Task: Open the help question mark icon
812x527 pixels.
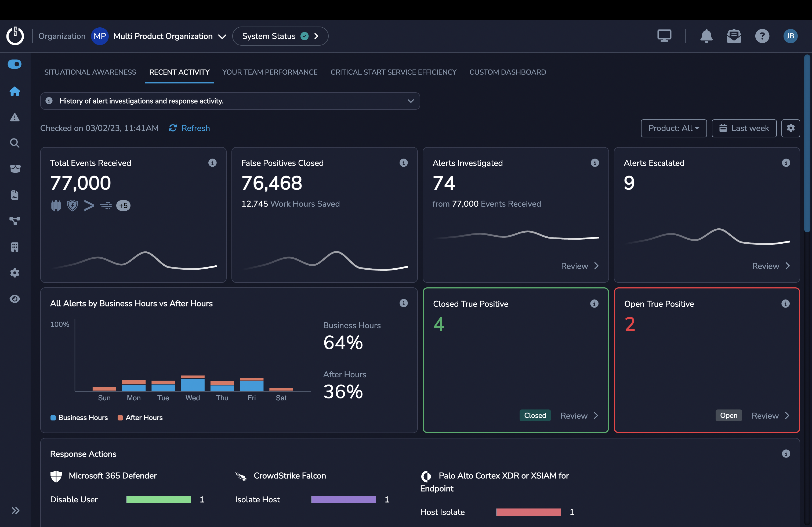Action: pos(762,36)
